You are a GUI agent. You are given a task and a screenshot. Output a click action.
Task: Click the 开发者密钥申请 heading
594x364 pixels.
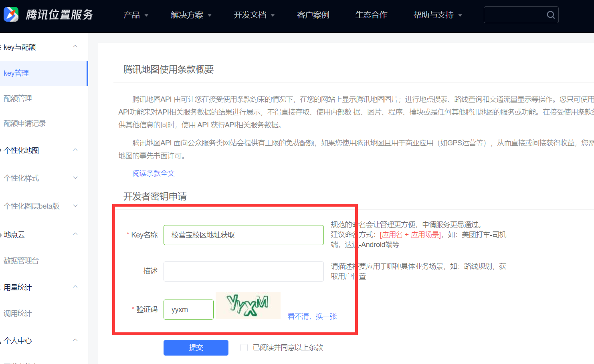pos(155,196)
